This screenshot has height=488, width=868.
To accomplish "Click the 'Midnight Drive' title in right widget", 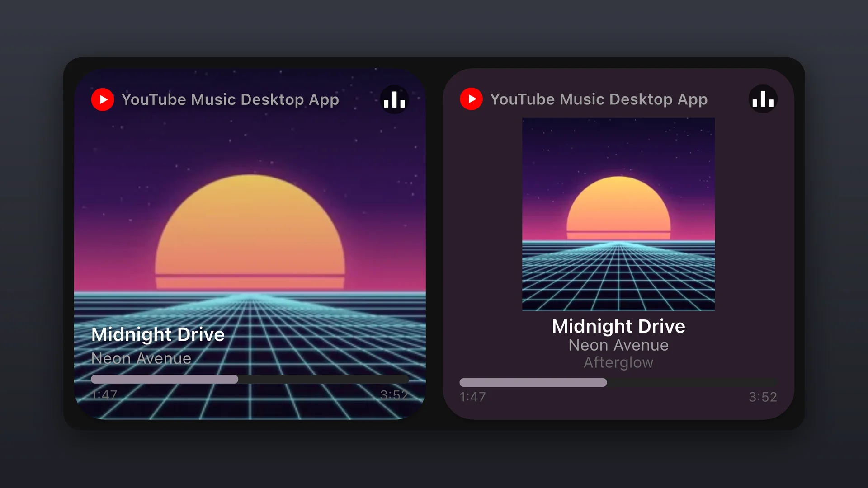I will [x=618, y=326].
